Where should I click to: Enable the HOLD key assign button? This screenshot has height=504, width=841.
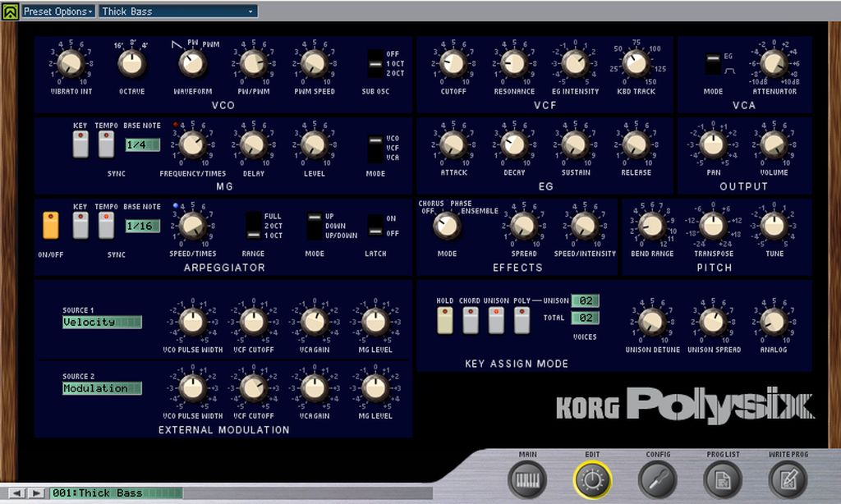(x=444, y=320)
